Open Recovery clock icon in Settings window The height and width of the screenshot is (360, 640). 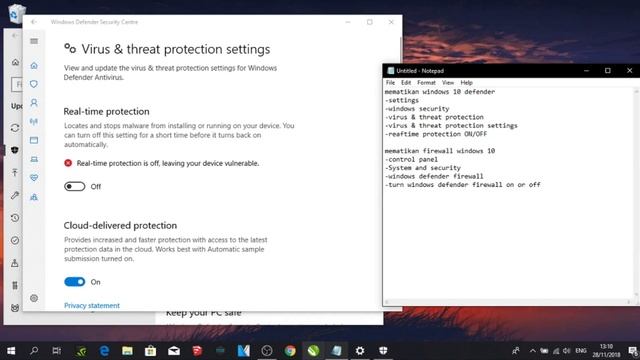click(15, 218)
